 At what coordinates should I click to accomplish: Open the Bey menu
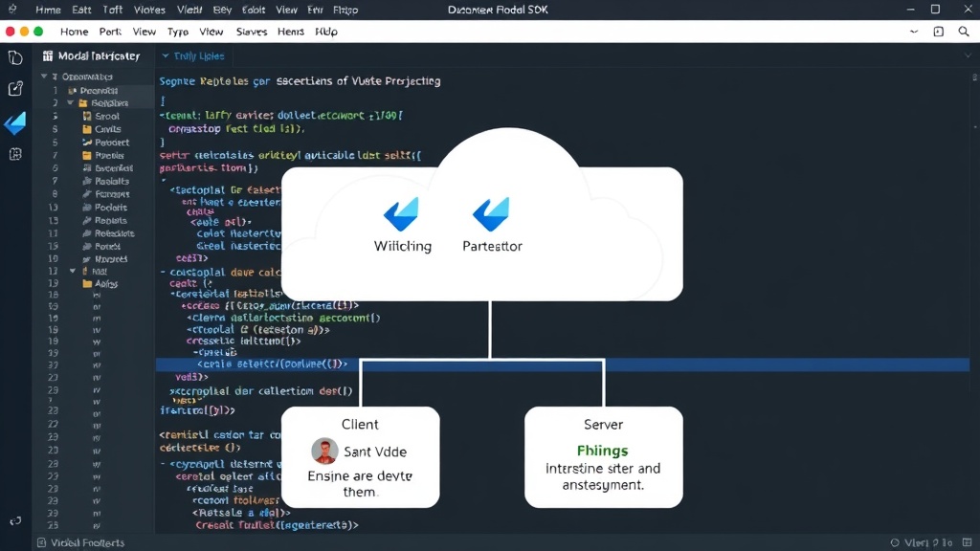pyautogui.click(x=222, y=10)
